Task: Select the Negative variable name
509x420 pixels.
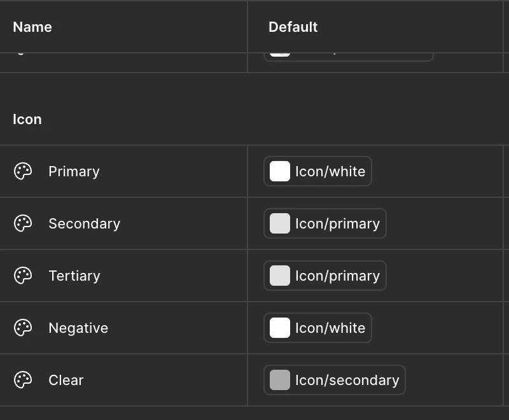Action: click(x=78, y=328)
